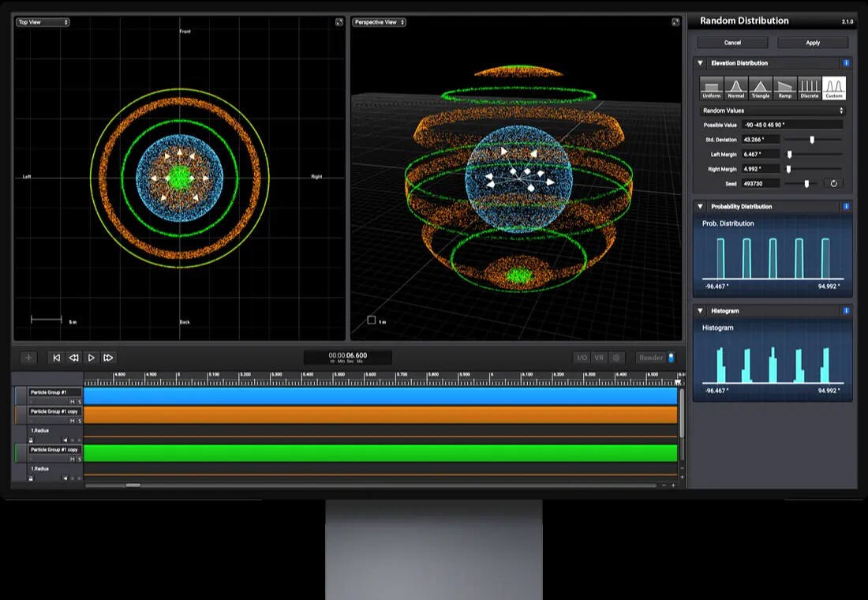The width and height of the screenshot is (868, 600).
Task: Regenerate the random seed with the refresh icon
Action: 833,183
